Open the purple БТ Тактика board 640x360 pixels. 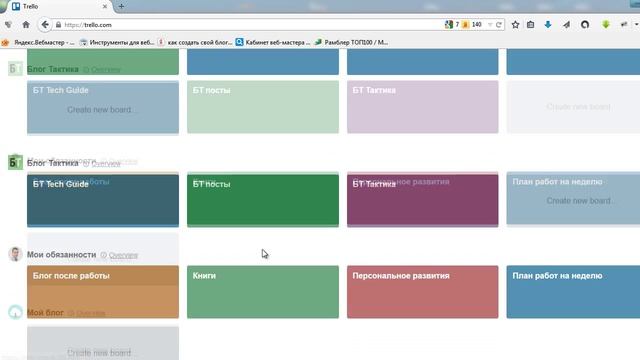point(422,200)
